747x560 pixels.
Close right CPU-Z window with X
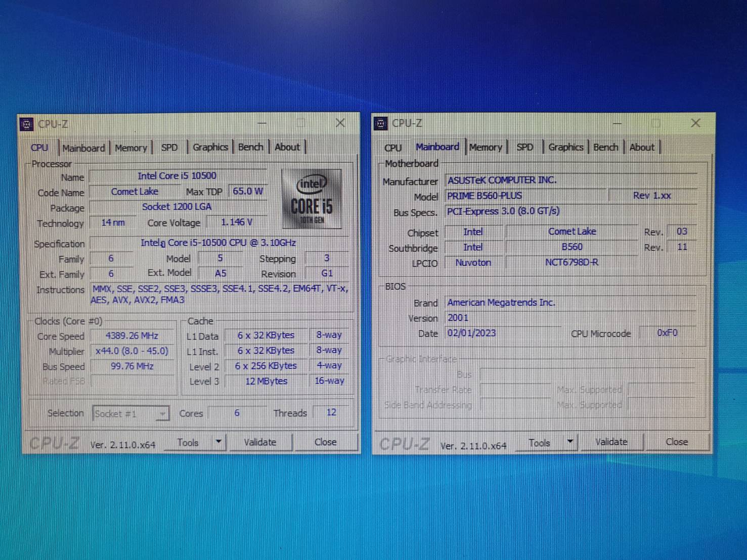tap(695, 123)
